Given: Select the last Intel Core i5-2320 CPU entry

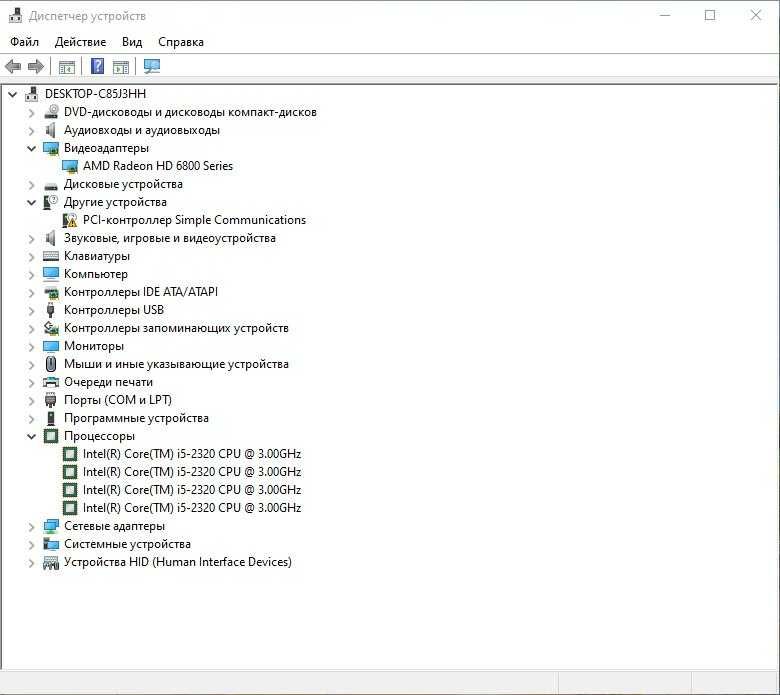Looking at the screenshot, I should [x=192, y=508].
